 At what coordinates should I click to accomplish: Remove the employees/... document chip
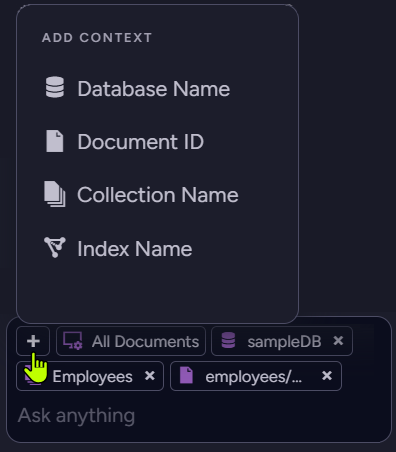pyautogui.click(x=327, y=376)
